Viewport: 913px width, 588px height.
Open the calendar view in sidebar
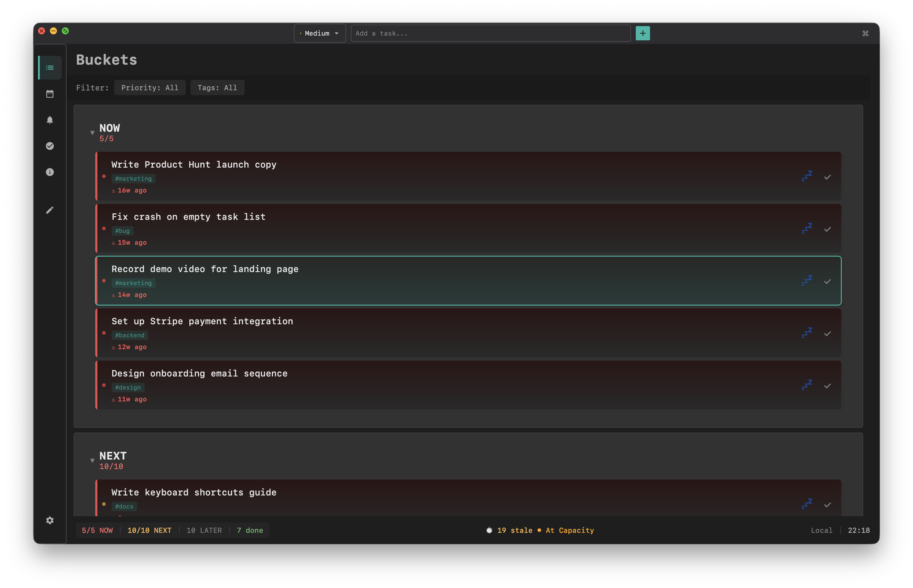[x=50, y=94]
